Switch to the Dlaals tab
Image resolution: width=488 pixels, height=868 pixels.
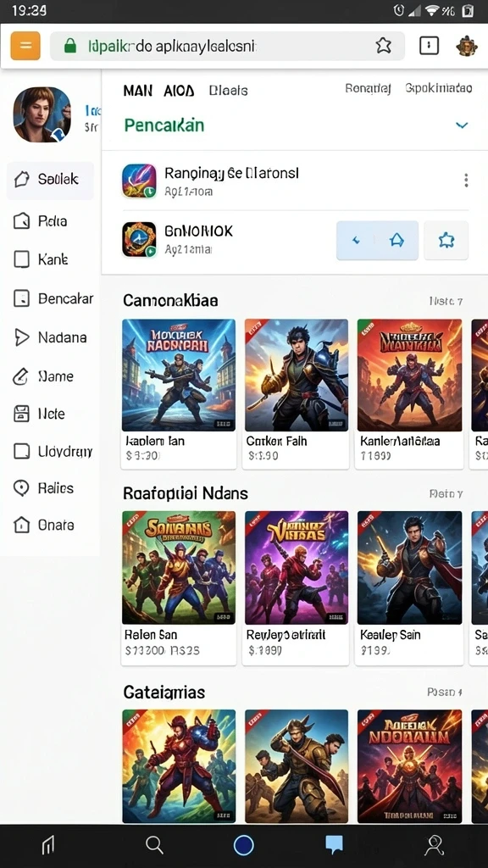pyautogui.click(x=228, y=91)
